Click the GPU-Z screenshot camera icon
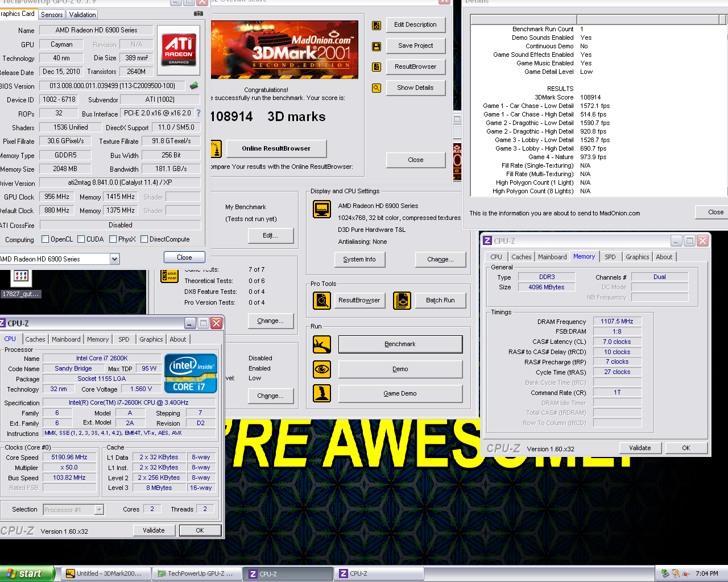This screenshot has height=582, width=728. [198, 13]
